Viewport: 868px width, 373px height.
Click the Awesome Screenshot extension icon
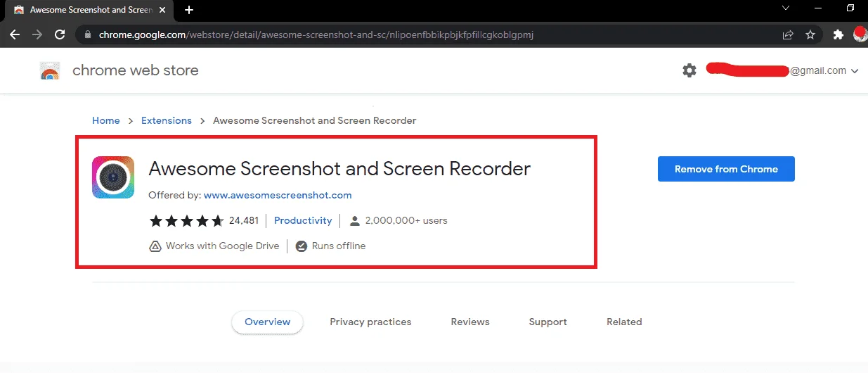pyautogui.click(x=113, y=177)
